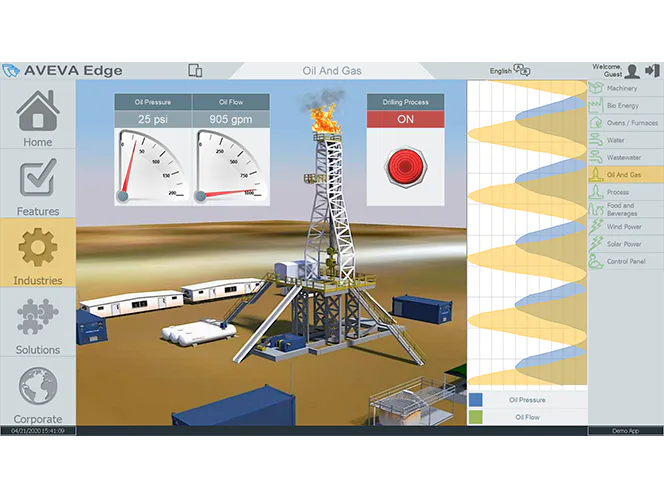Click the Oil Pressure gauge header
This screenshot has height=498, width=664.
[x=153, y=102]
